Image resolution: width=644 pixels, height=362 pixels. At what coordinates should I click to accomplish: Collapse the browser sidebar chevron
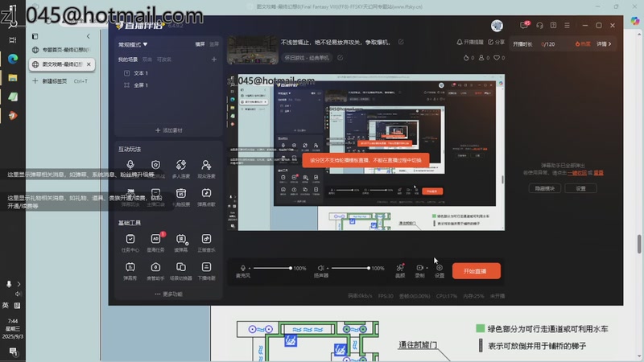pos(89,36)
